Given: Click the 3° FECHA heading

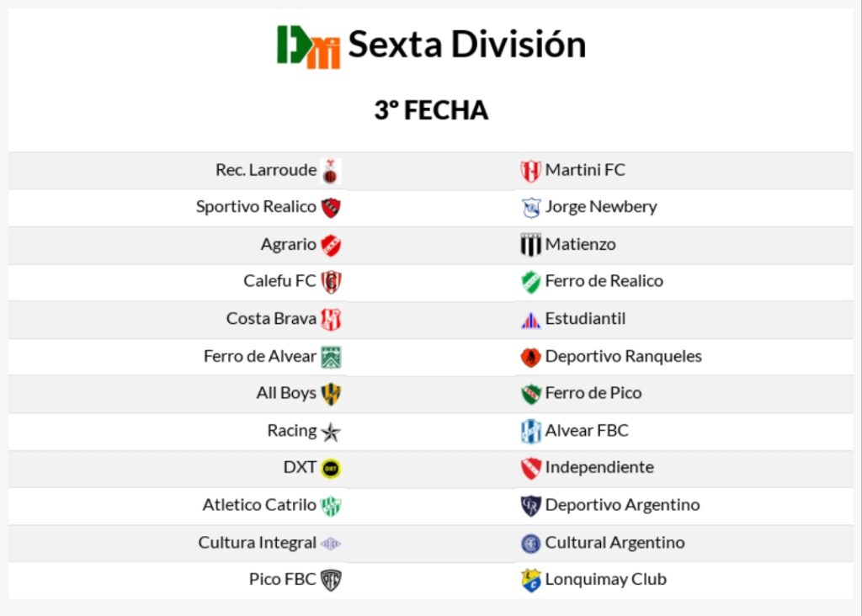Looking at the screenshot, I should 431,110.
